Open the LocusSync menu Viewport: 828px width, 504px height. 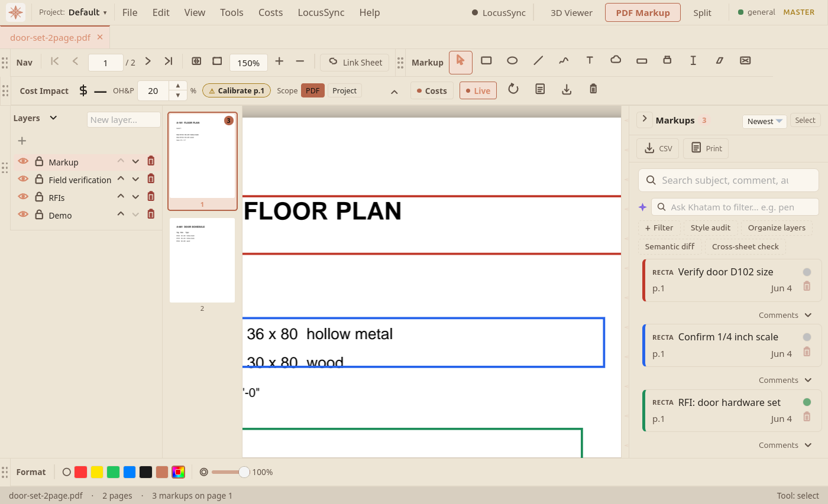(x=321, y=12)
